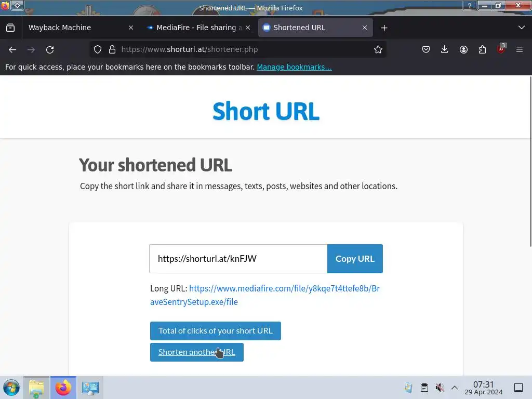Unmute the volume tray icon
Screen dimensions: 532x399
pos(440,388)
